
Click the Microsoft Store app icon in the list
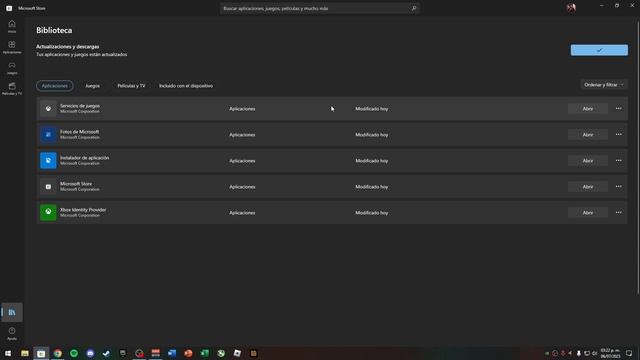pos(48,187)
